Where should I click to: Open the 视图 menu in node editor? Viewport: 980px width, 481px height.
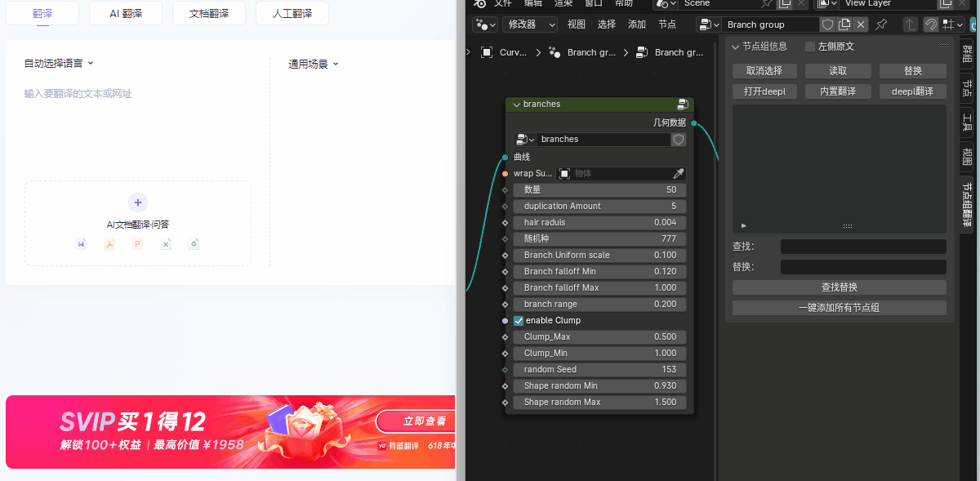click(x=577, y=24)
